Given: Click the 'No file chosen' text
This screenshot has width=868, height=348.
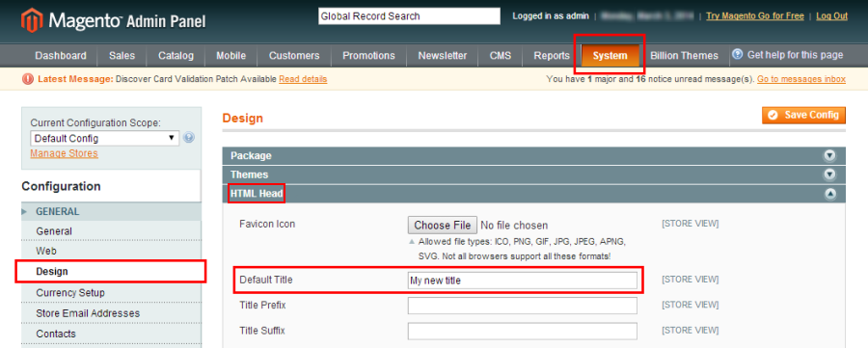Looking at the screenshot, I should [514, 226].
